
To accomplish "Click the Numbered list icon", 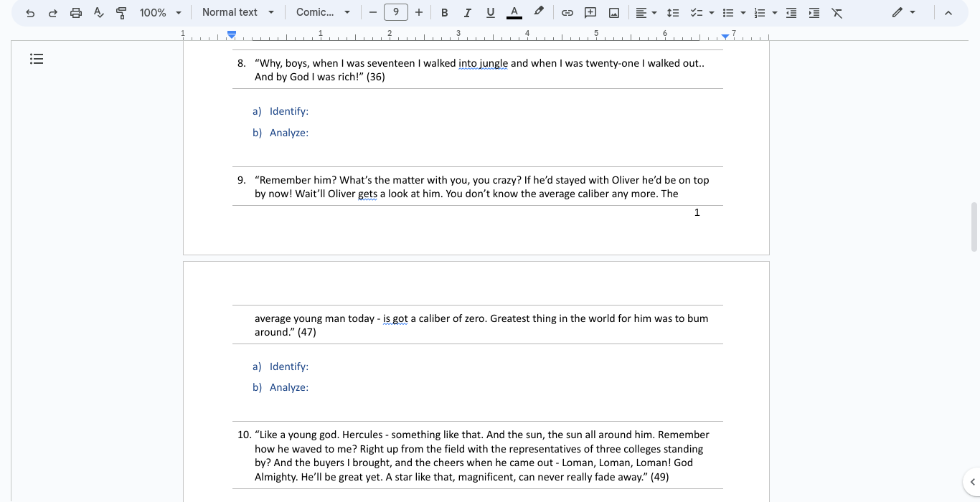I will (760, 13).
